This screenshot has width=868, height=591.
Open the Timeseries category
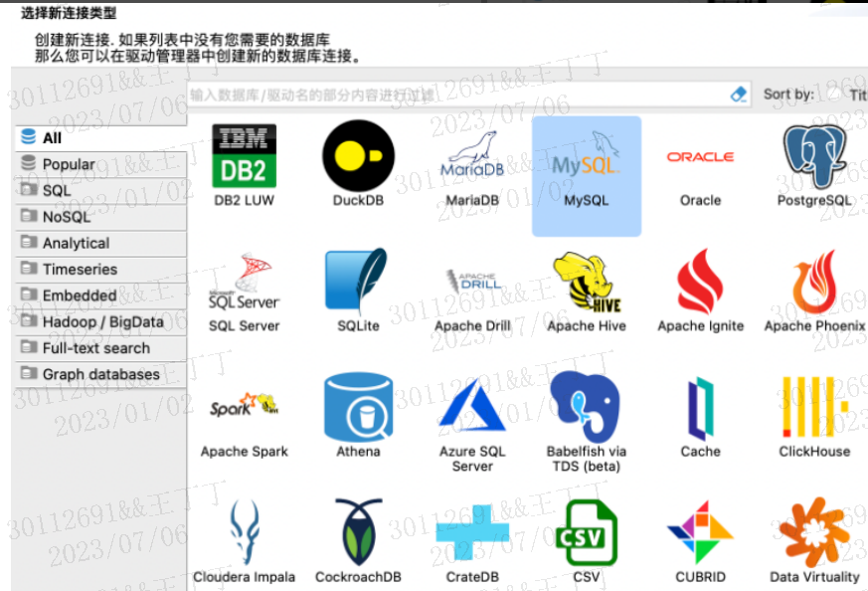pos(100,270)
